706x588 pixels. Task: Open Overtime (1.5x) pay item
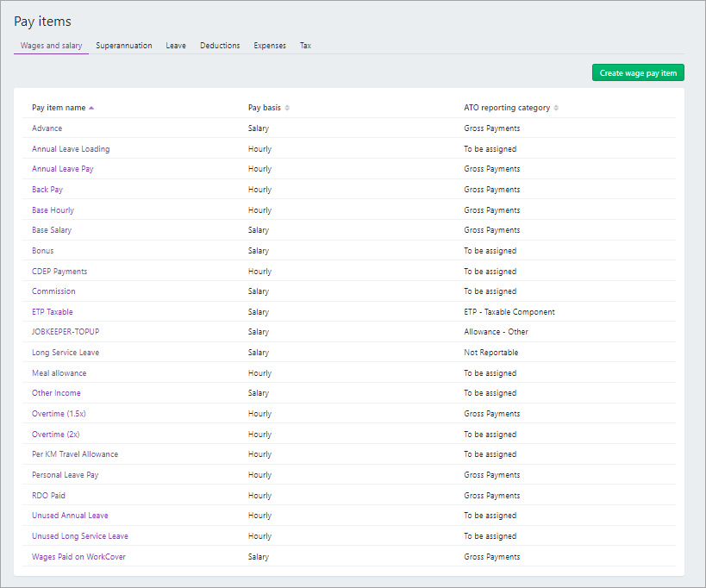[59, 414]
